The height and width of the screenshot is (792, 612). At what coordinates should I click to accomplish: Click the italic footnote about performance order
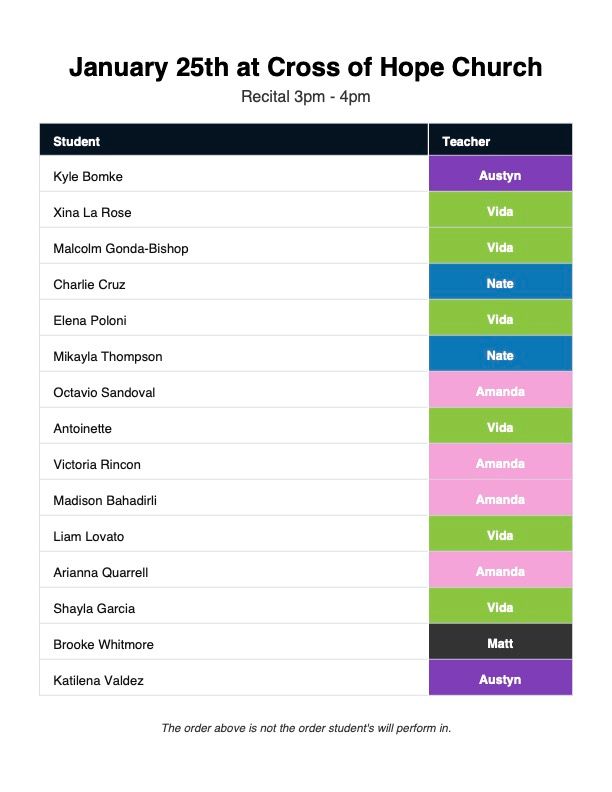[x=306, y=728]
